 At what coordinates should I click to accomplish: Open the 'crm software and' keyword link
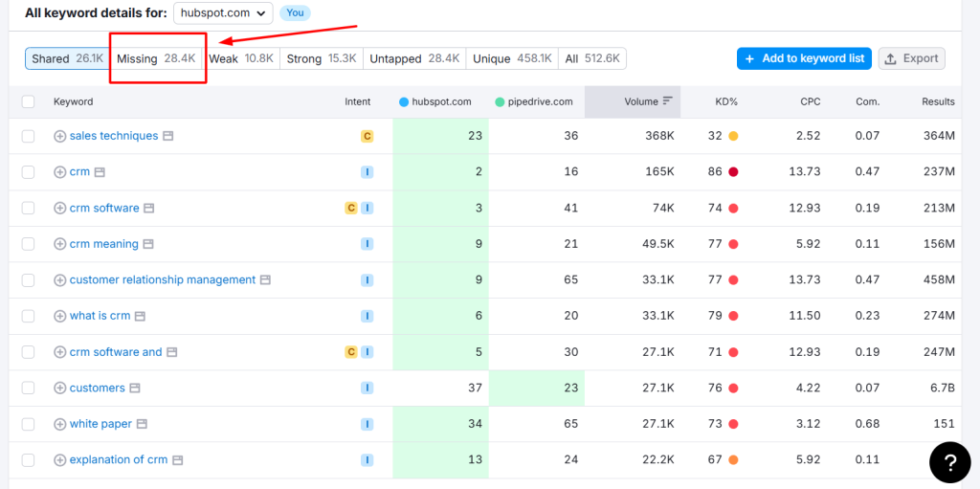tap(116, 351)
